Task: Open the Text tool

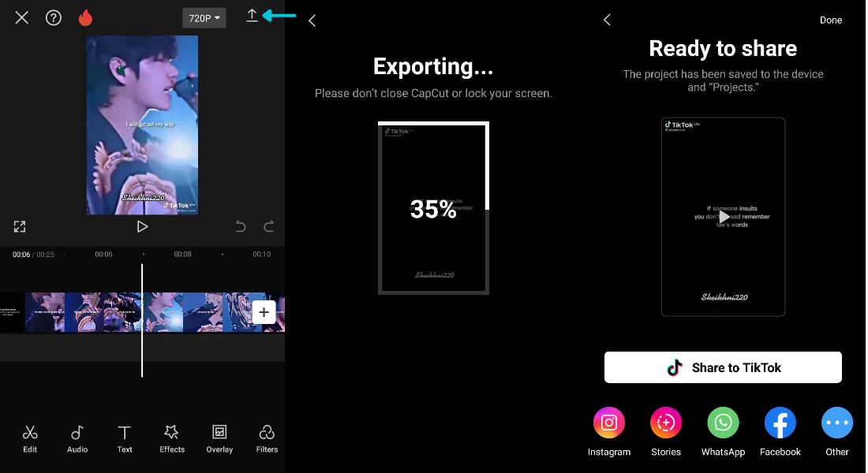Action: [x=125, y=438]
